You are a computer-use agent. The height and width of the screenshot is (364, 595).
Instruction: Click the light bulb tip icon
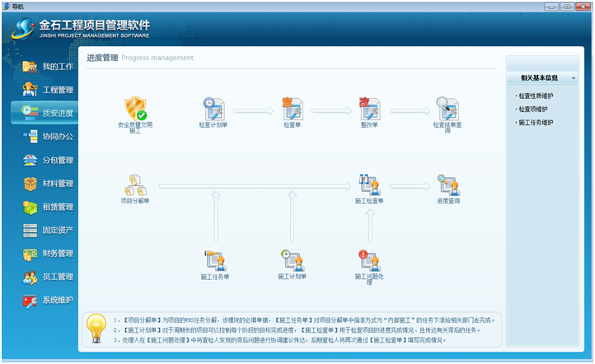(96, 329)
